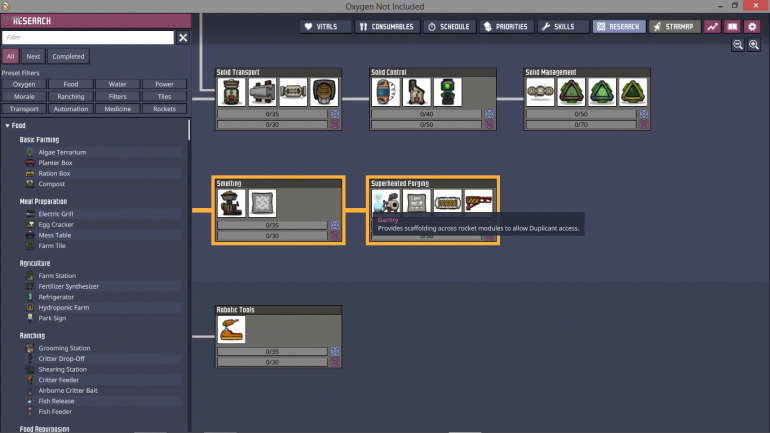
Task: Open the database book icon
Action: (x=732, y=27)
